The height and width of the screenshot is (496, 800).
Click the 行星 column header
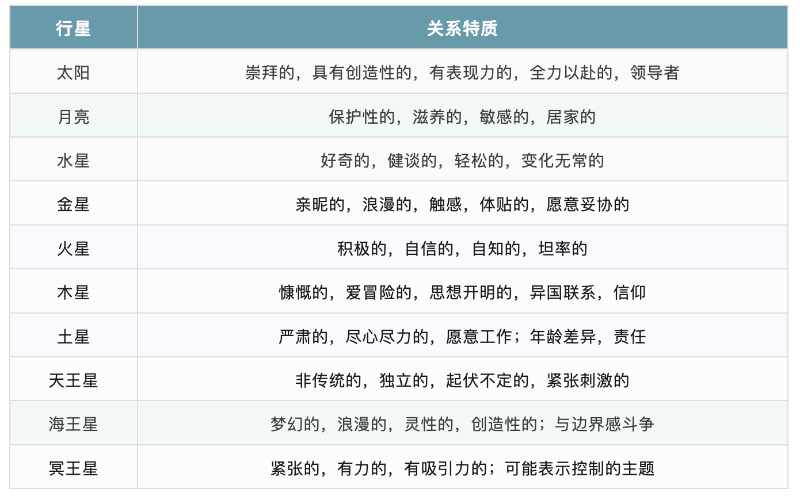click(73, 29)
